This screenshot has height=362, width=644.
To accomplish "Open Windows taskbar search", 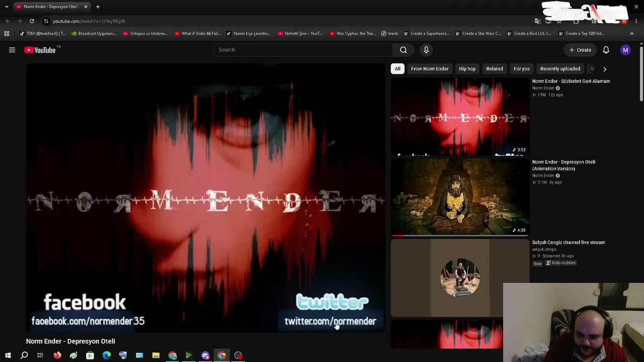I will (24, 355).
